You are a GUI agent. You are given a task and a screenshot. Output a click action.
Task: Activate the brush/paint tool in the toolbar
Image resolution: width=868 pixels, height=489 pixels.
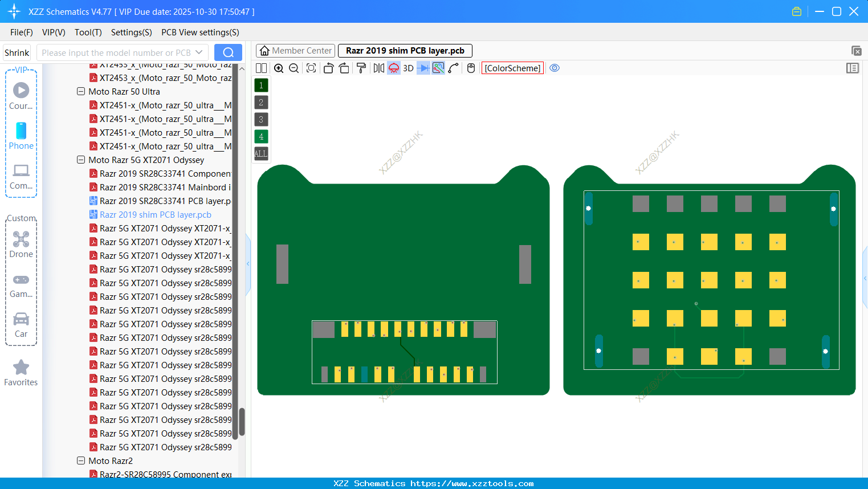pyautogui.click(x=361, y=68)
